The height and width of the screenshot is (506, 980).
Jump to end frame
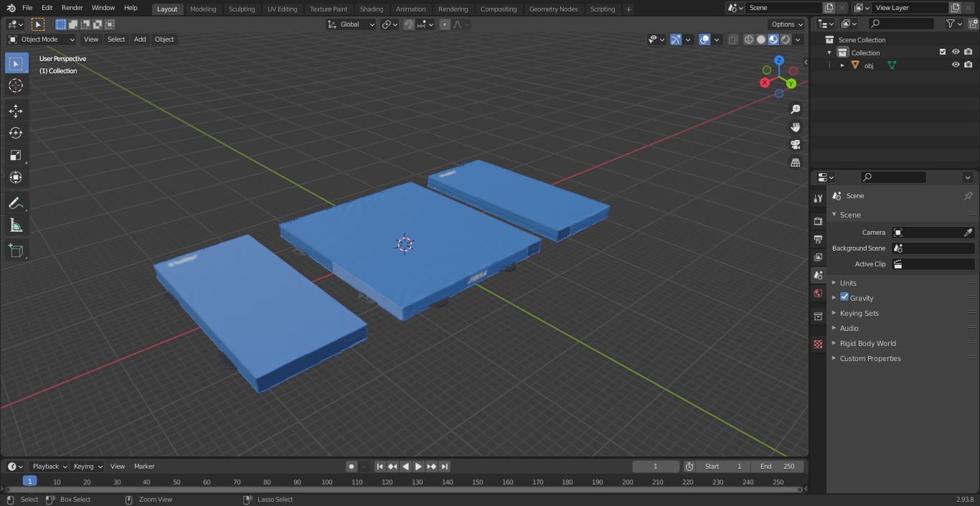[444, 467]
